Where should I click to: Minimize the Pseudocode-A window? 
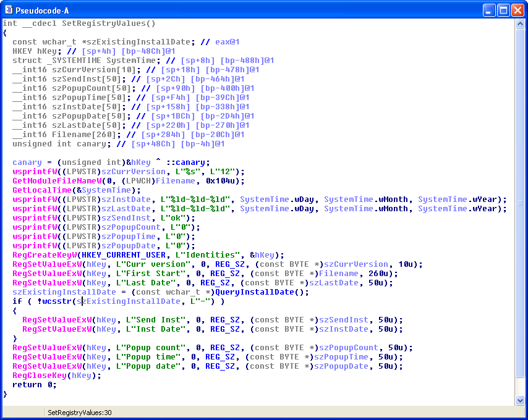[489, 10]
